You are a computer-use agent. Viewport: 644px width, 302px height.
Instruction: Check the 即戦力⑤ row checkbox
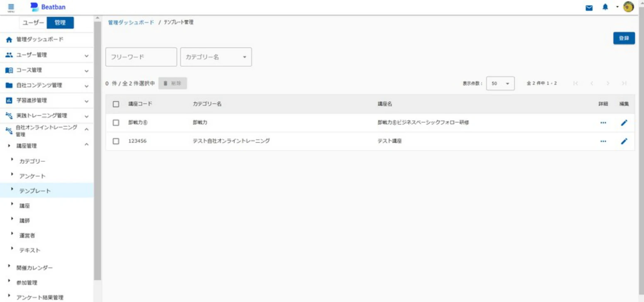point(116,123)
